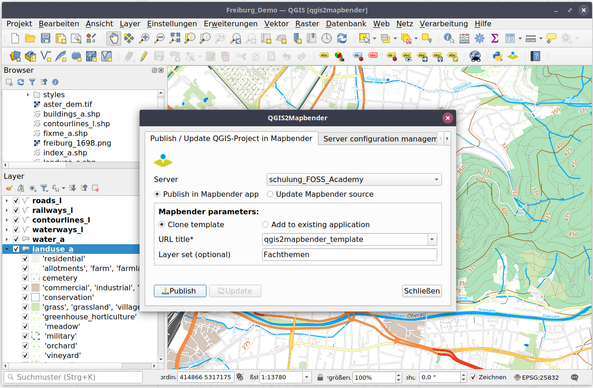Image resolution: width=593 pixels, height=388 pixels.
Task: Save project with floppy disk icon
Action: click(x=45, y=38)
